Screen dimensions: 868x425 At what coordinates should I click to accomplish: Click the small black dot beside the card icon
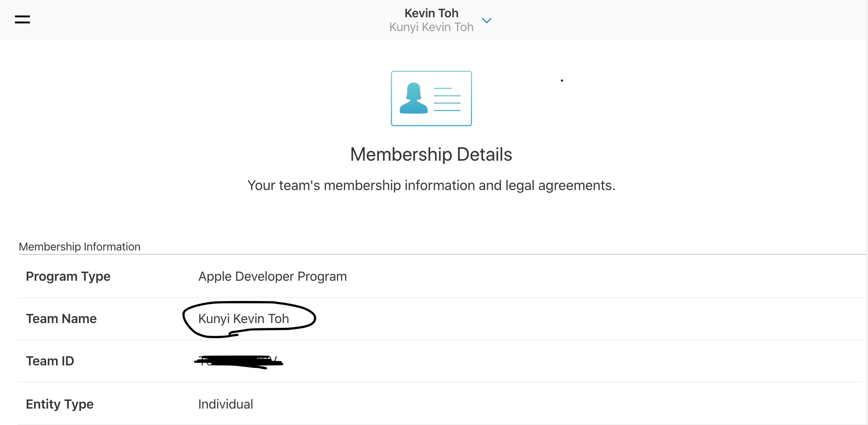click(x=562, y=81)
